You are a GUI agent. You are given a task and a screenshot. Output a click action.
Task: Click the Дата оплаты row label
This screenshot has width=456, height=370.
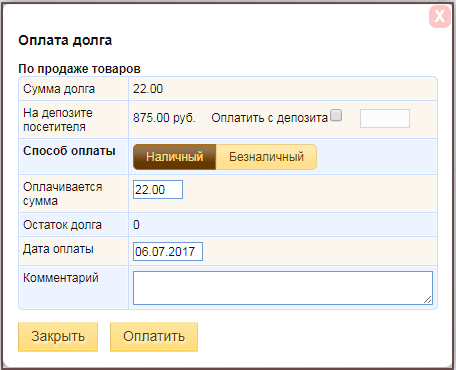[x=58, y=249]
